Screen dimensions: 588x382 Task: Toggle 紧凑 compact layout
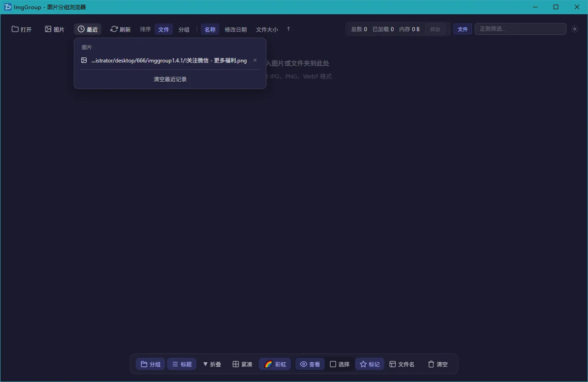tap(242, 364)
